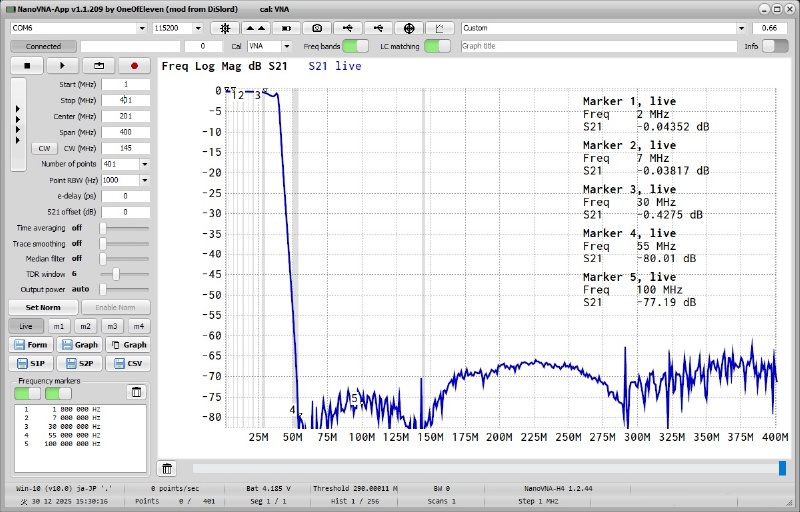Click the Set Norm button
This screenshot has width=800, height=512.
coord(42,307)
